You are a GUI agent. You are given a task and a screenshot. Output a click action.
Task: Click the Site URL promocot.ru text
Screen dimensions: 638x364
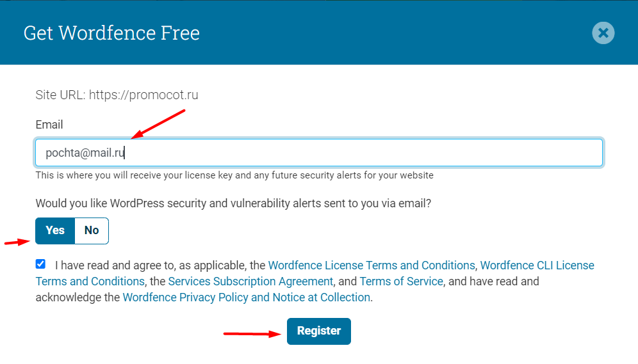coord(117,95)
